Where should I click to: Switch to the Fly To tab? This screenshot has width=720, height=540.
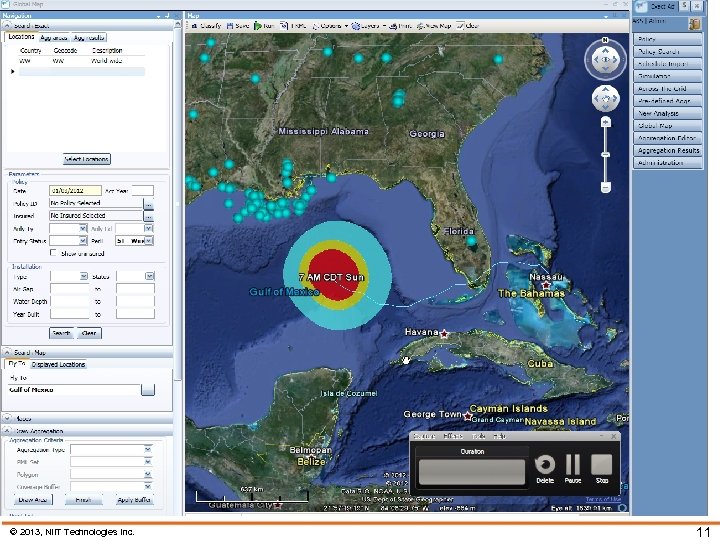[17, 364]
